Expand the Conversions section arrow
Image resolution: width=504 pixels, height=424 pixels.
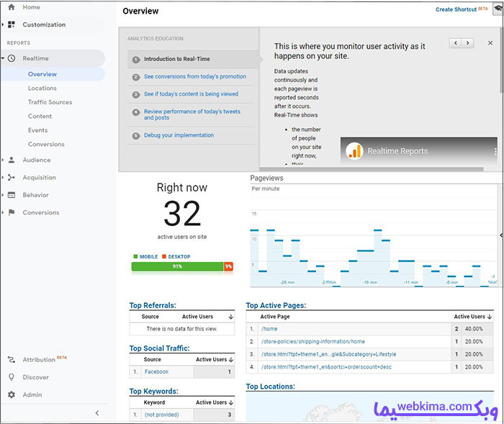3,212
